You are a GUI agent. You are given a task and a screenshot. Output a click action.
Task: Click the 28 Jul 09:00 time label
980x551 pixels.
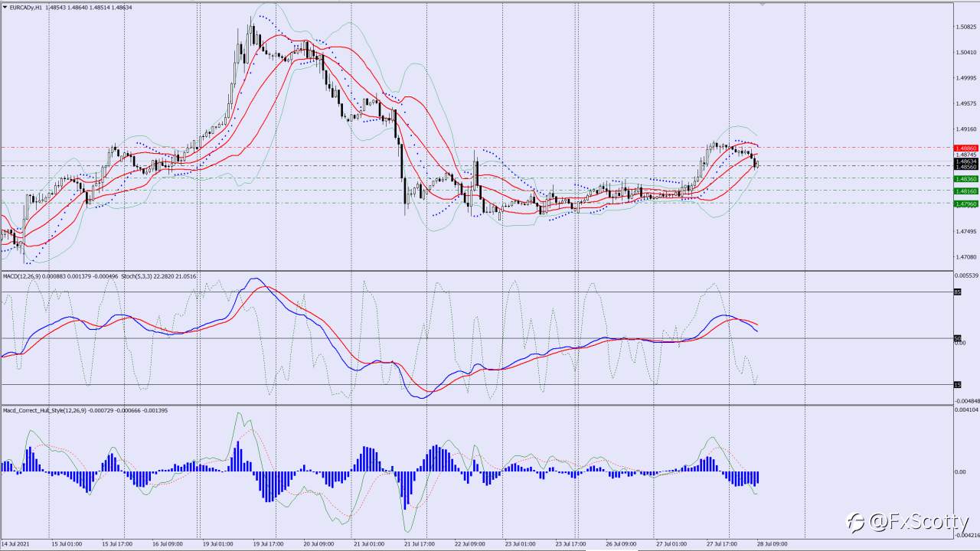point(773,544)
